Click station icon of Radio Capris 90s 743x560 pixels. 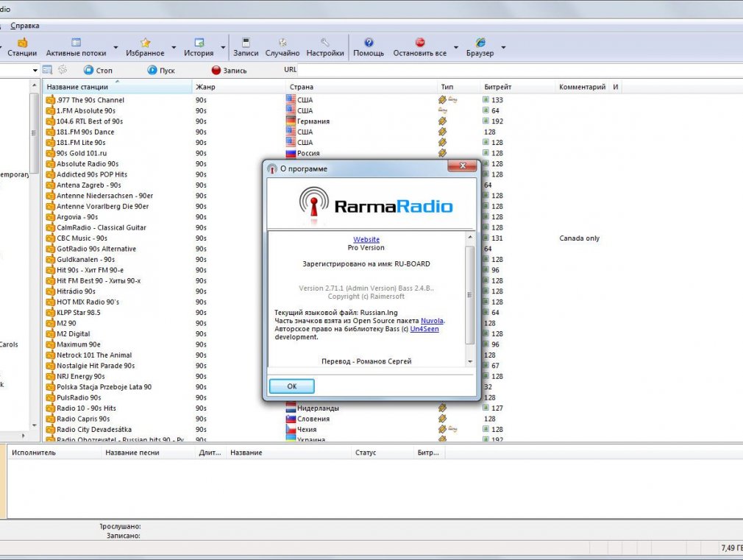click(50, 419)
